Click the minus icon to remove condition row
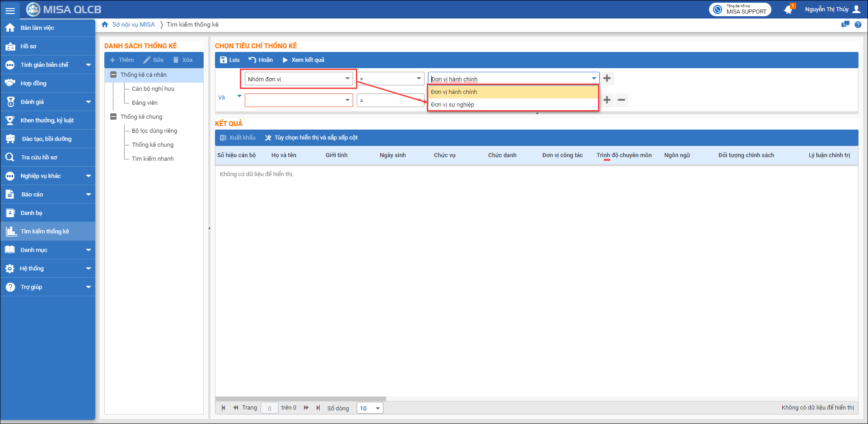 [621, 100]
